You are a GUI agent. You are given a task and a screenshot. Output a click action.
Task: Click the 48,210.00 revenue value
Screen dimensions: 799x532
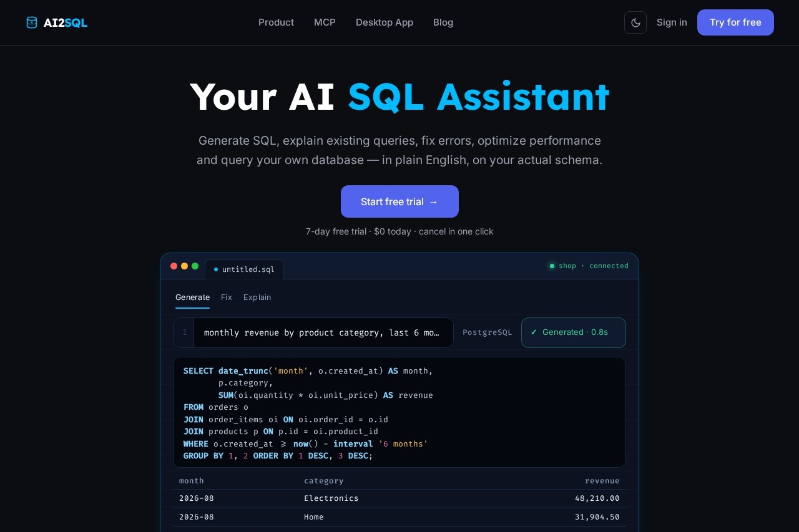597,498
